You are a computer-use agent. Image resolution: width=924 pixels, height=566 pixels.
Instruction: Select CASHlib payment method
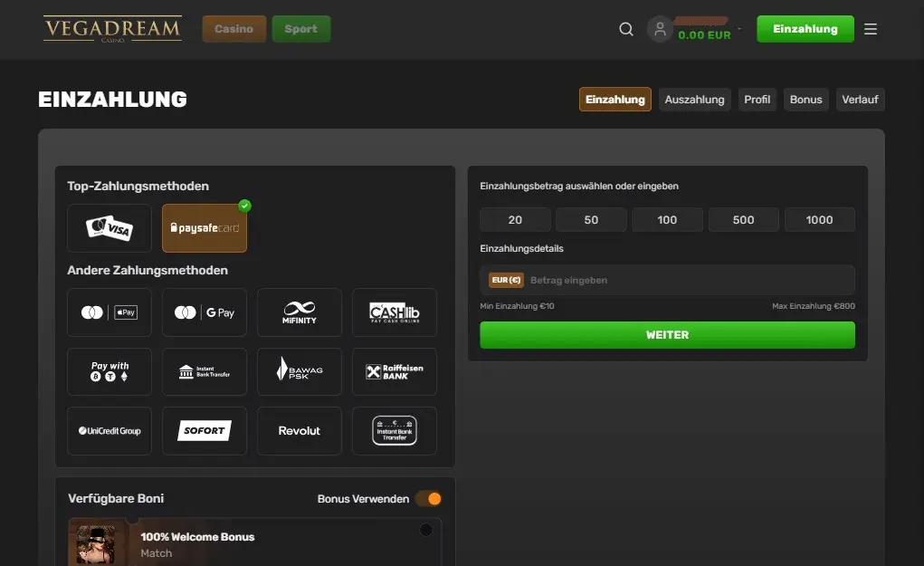point(395,312)
